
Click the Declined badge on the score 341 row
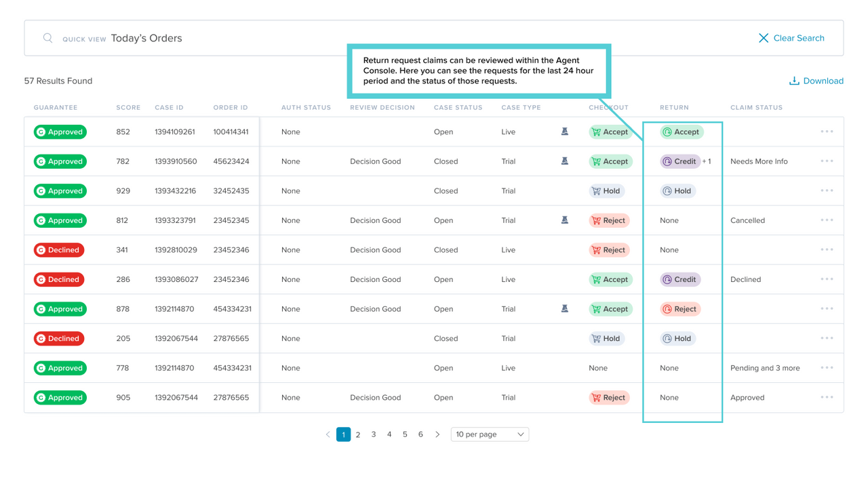[x=58, y=249]
